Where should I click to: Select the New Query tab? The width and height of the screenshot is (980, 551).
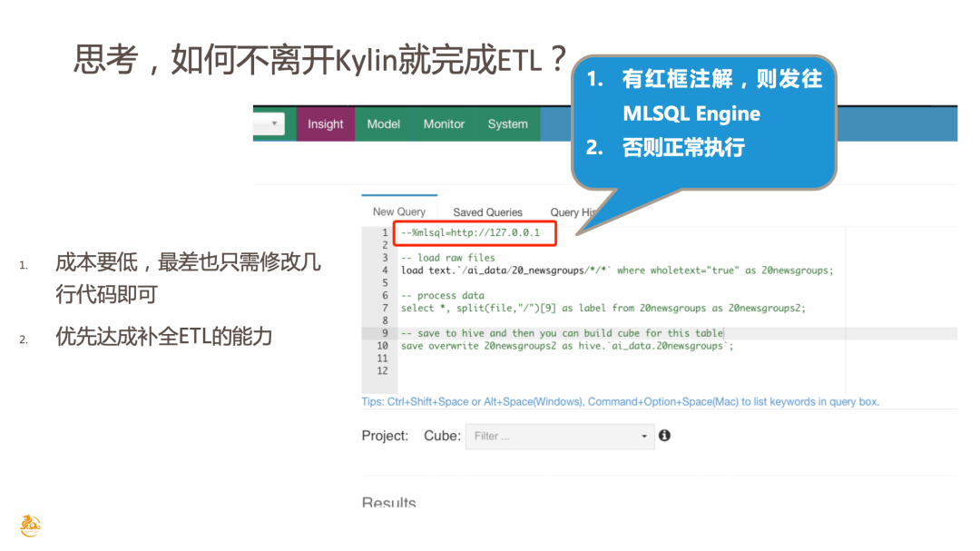click(x=398, y=212)
